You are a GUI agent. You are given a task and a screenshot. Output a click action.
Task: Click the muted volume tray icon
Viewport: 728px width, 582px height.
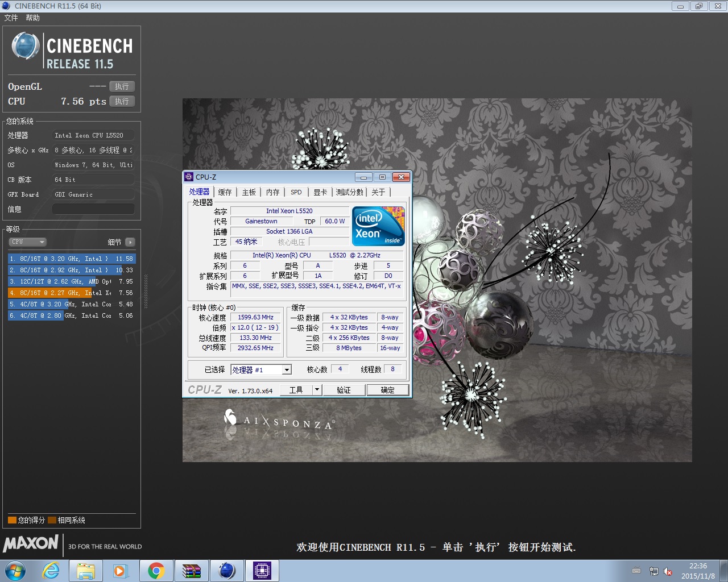(x=668, y=571)
